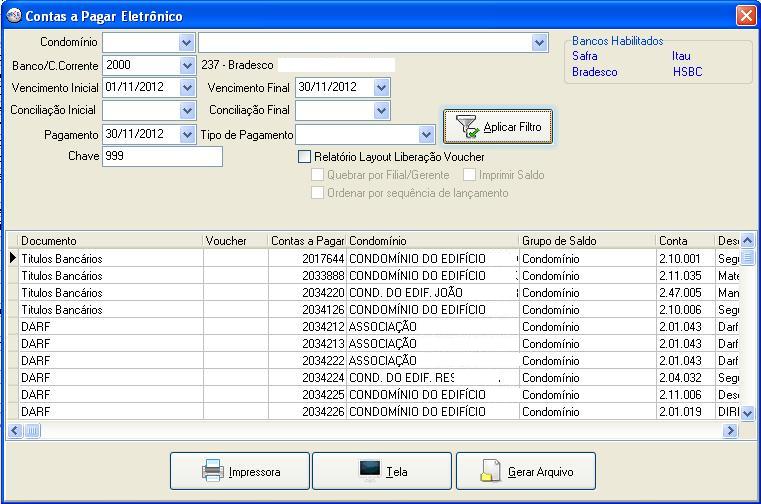The width and height of the screenshot is (761, 504).
Task: Select the Bradesco bank link
Action: pos(594,72)
